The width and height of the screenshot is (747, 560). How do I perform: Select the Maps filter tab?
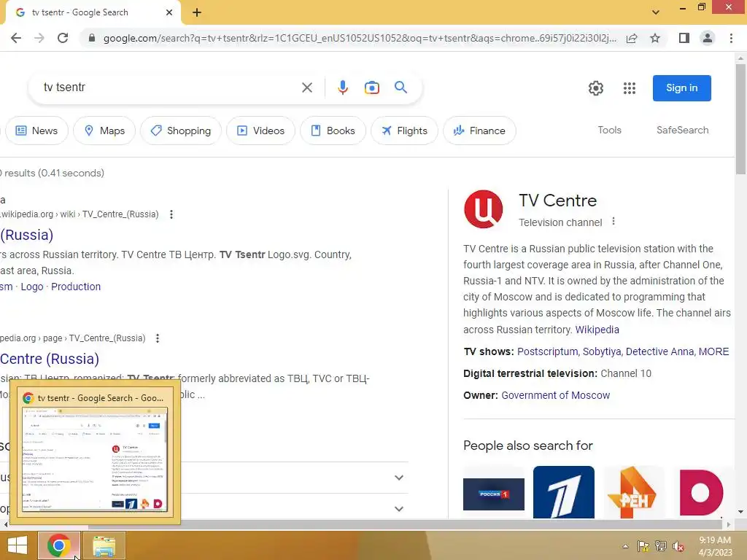104,131
